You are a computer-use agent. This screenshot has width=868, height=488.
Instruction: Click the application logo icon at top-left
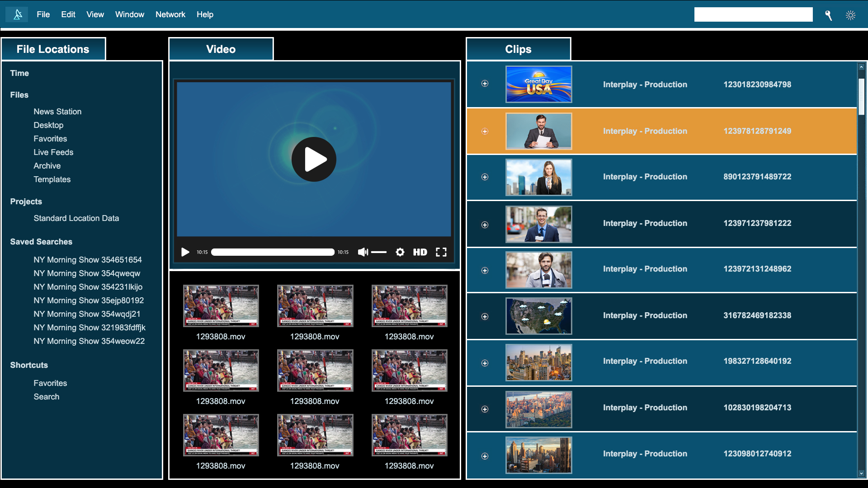(x=17, y=14)
